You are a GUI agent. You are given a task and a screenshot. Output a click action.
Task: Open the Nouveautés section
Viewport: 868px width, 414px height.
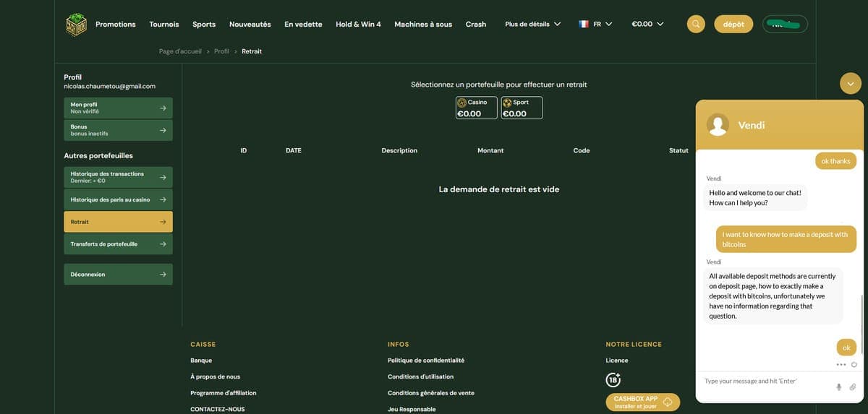[250, 24]
